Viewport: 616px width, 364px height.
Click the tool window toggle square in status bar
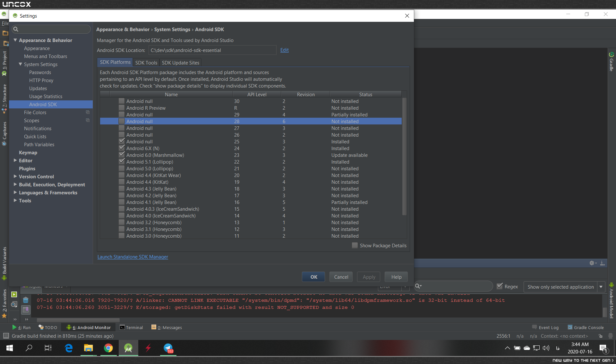(6, 336)
